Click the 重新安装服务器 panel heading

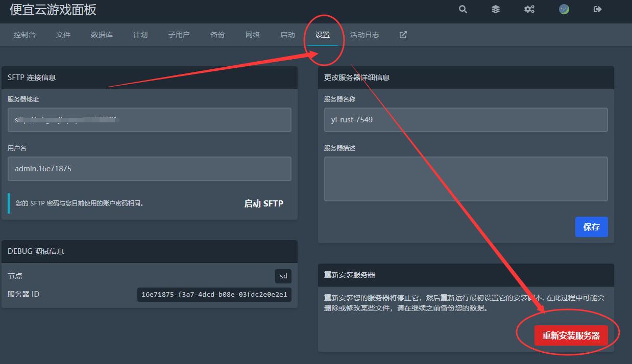coord(466,275)
